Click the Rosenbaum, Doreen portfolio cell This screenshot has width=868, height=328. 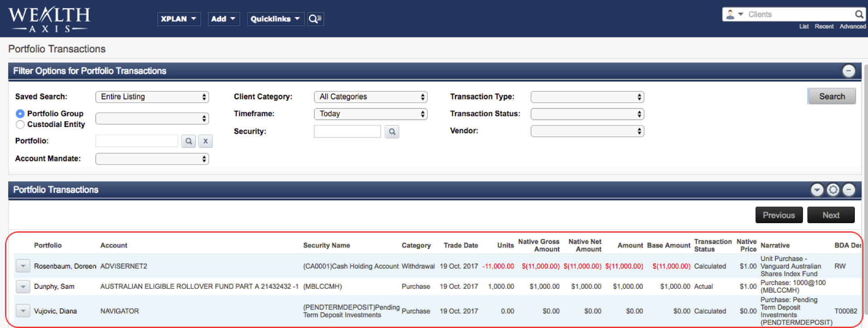(x=65, y=266)
